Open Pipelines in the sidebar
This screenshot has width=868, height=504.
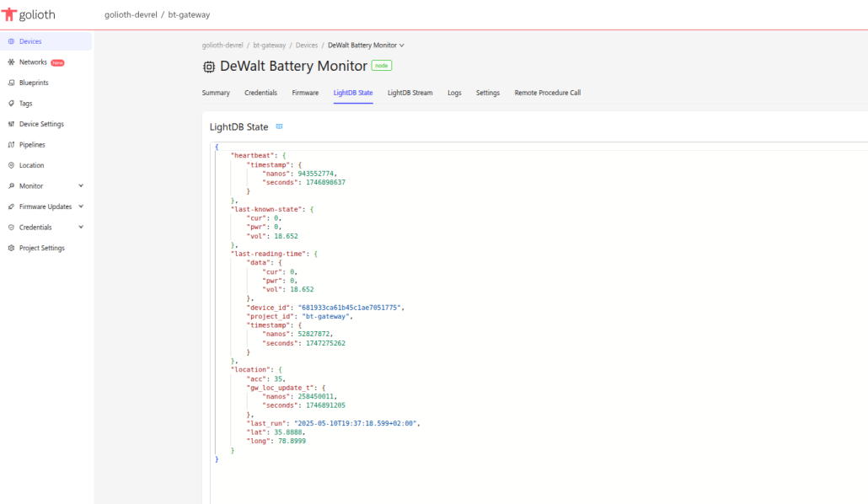(x=46, y=145)
